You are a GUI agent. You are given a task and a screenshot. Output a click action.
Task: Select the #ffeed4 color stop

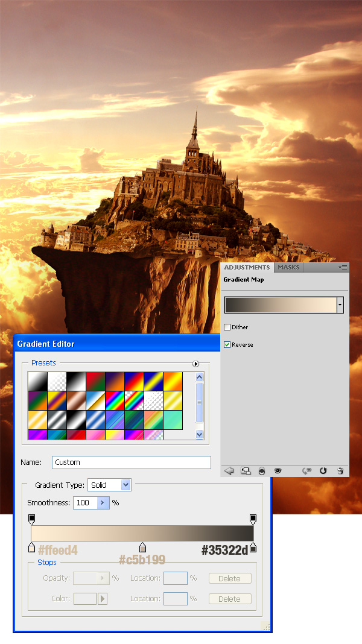coord(31,547)
